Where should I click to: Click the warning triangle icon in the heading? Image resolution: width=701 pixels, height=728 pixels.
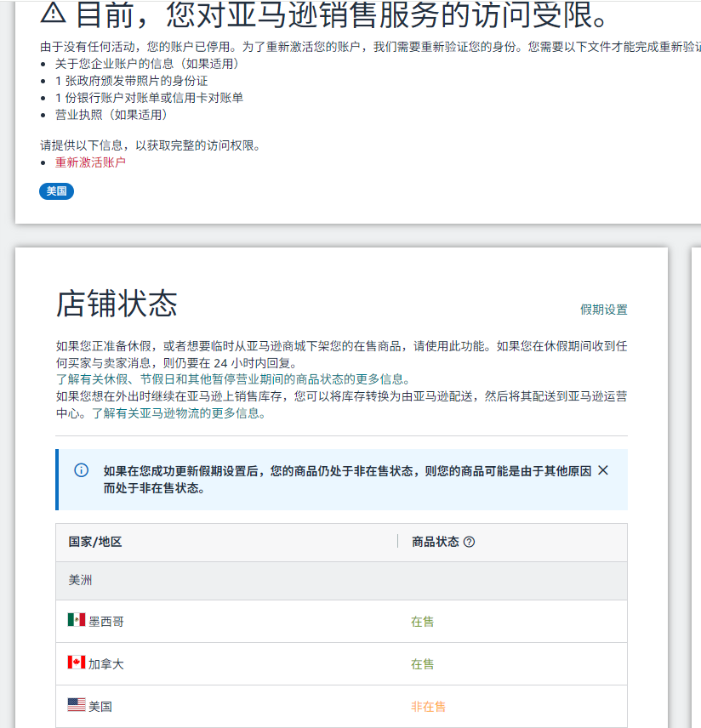(53, 12)
